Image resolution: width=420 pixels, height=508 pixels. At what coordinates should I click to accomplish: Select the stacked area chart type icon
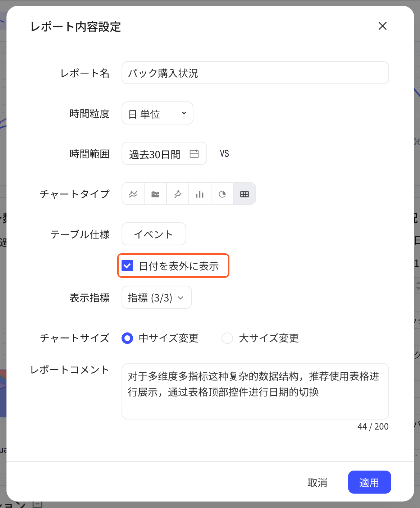tap(155, 194)
